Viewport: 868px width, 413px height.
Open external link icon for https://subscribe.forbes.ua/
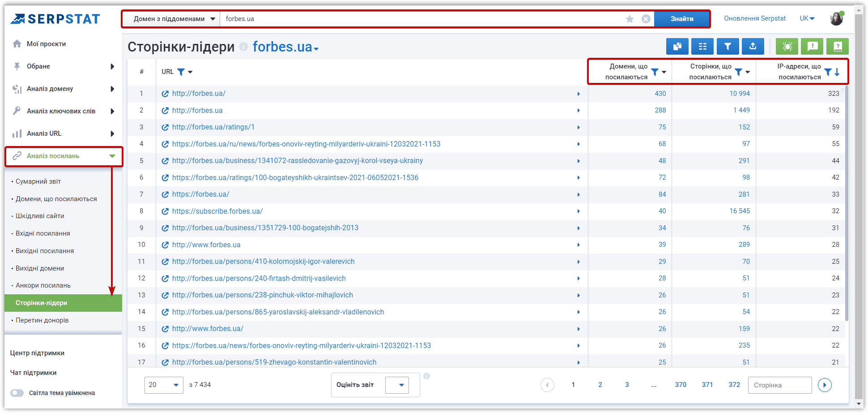pos(165,211)
